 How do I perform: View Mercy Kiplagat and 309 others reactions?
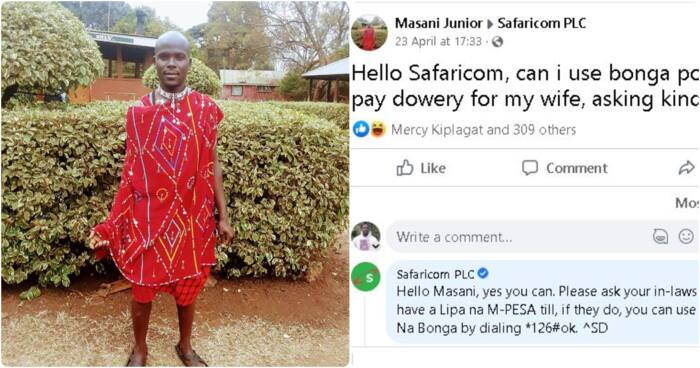pos(483,130)
